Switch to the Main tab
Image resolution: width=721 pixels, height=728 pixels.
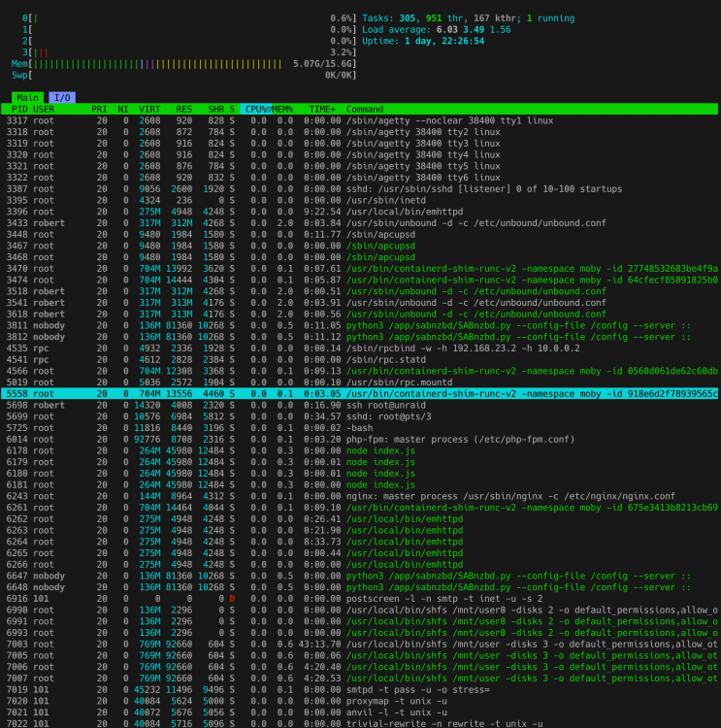click(x=27, y=97)
